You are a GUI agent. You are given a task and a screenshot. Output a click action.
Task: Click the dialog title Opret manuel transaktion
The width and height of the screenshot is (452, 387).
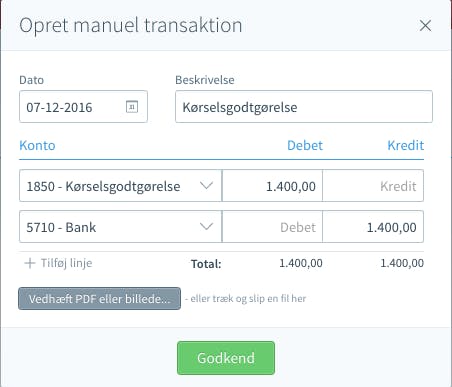(x=131, y=26)
